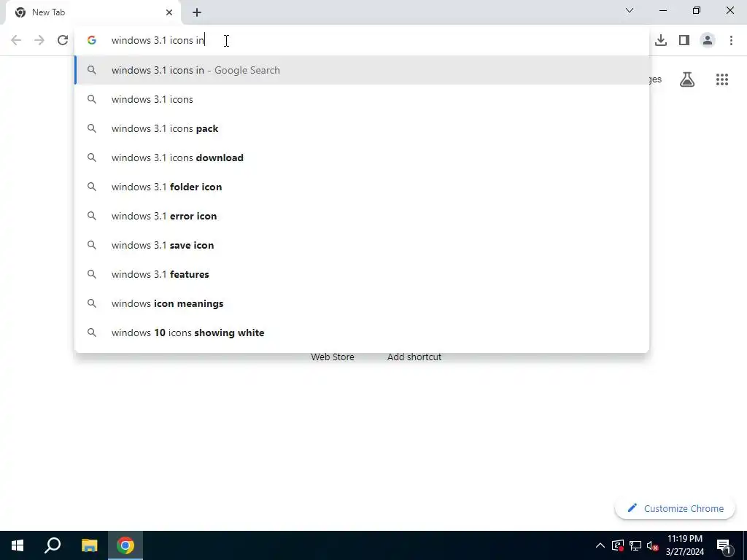Open Customize Chrome
Viewport: 747px width, 560px height.
tap(675, 508)
